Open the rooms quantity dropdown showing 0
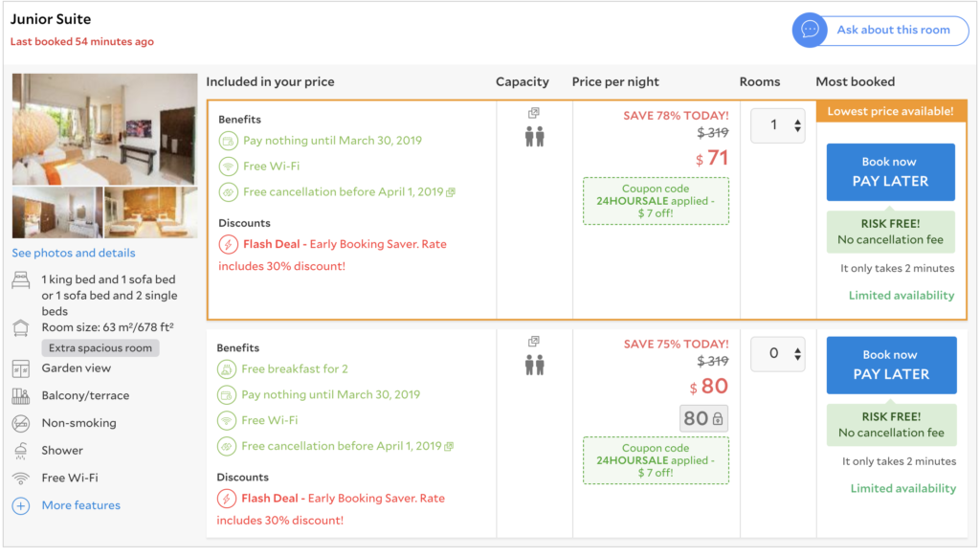Image resolution: width=980 pixels, height=557 pixels. coord(777,354)
